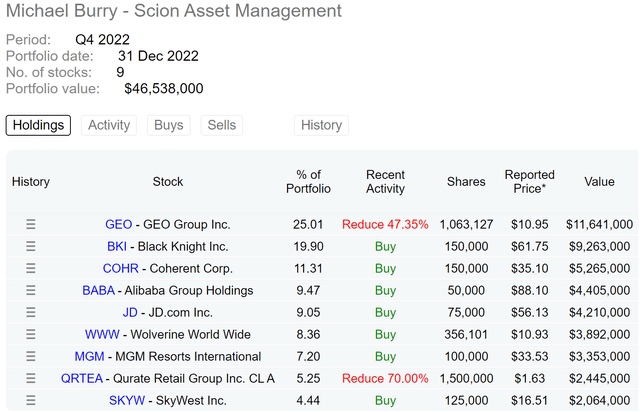Click the value $9,263,000

pyautogui.click(x=599, y=246)
